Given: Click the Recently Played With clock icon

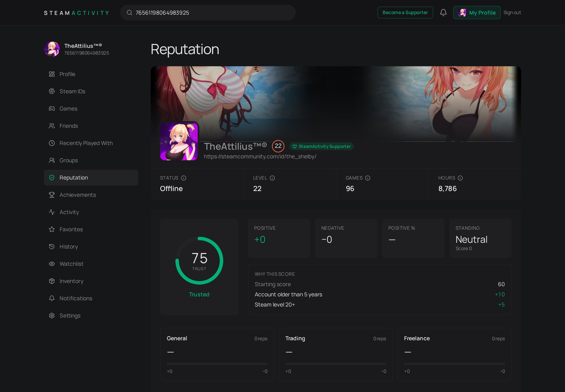Looking at the screenshot, I should pos(52,143).
